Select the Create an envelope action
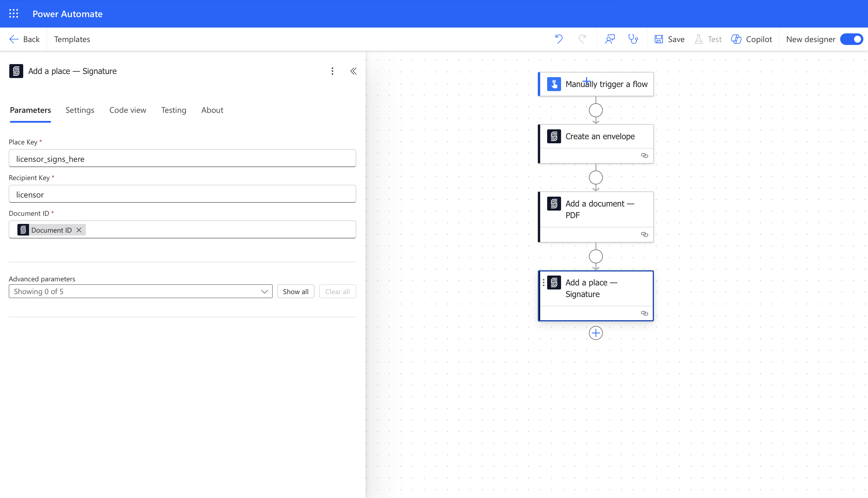 596,144
